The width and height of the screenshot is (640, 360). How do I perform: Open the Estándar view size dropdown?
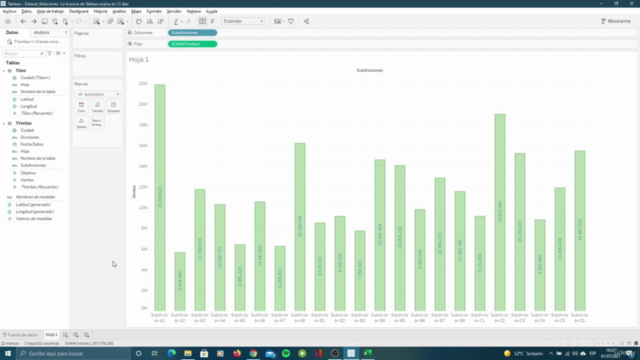pos(243,21)
